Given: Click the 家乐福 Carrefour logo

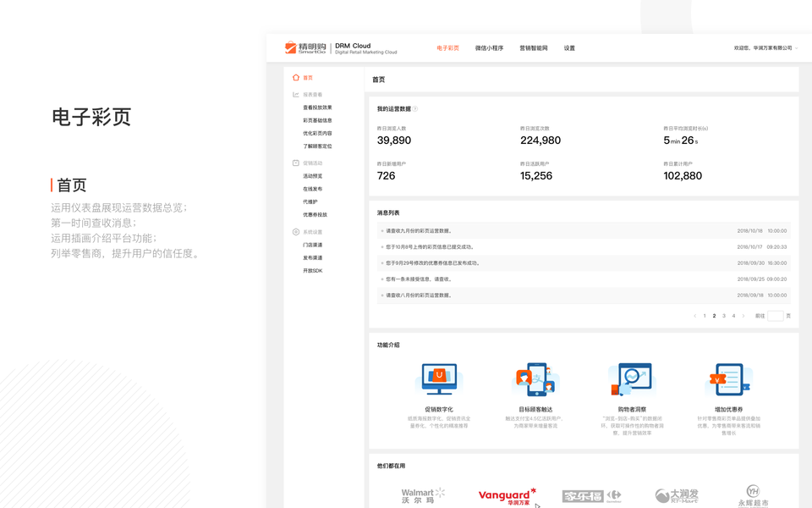Looking at the screenshot, I should 591,496.
